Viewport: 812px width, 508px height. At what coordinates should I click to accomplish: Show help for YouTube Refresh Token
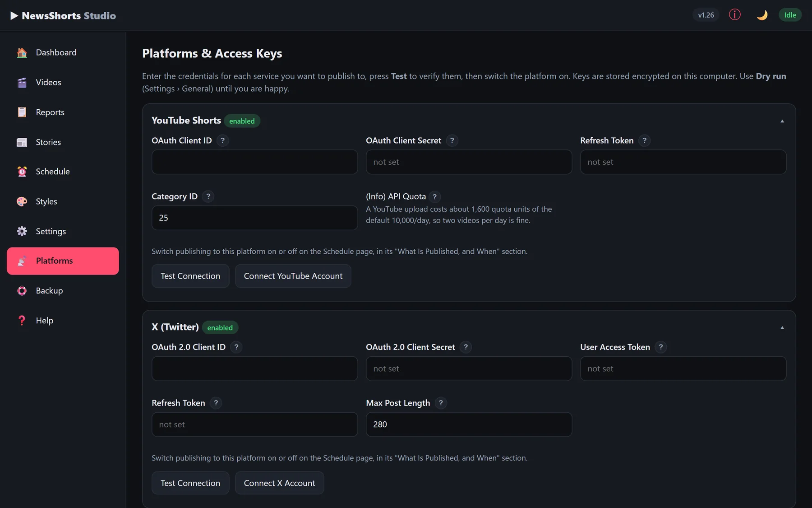[x=644, y=140]
